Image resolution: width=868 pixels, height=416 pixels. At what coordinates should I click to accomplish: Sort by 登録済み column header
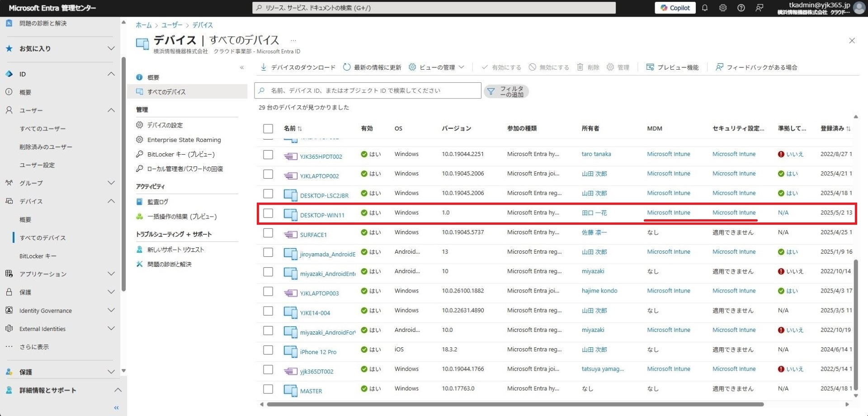click(836, 128)
